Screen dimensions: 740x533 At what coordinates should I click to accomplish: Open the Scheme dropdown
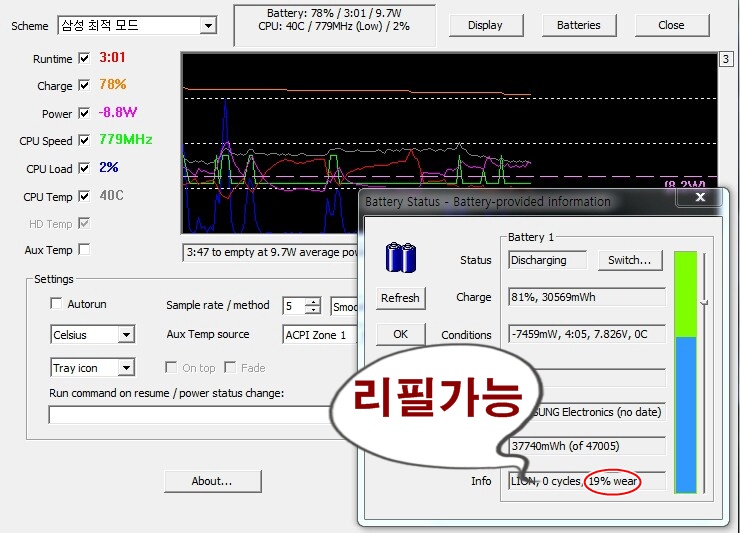pyautogui.click(x=208, y=25)
